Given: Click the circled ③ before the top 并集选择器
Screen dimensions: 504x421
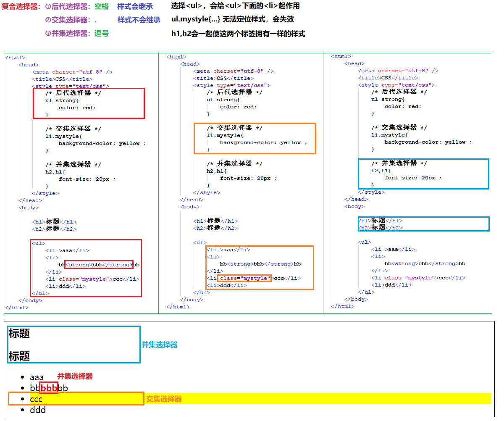Looking at the screenshot, I should pyautogui.click(x=48, y=34).
